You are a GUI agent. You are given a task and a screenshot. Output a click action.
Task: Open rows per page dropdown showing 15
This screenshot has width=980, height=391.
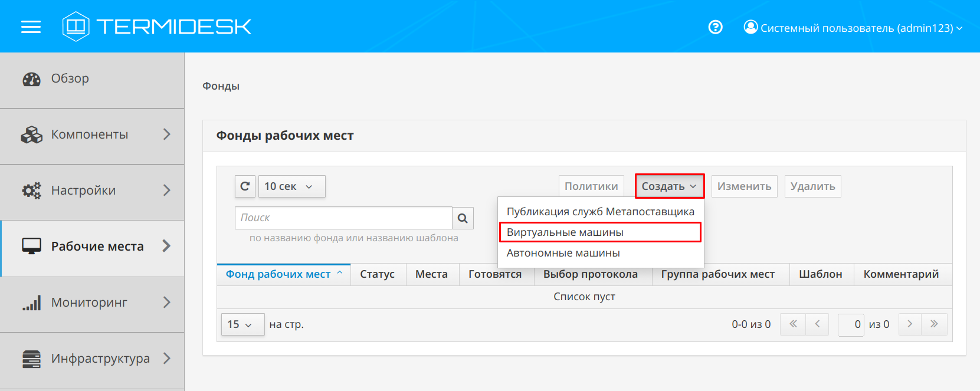pyautogui.click(x=242, y=324)
